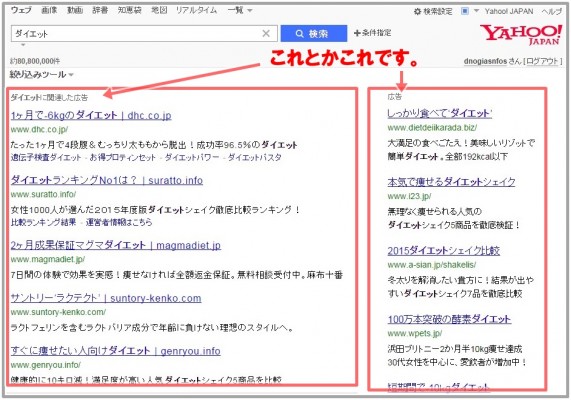Viewport: 571px width, 400px height.
Task: Open the sidebar ad しっかり食べて'ダイエット'
Action: (x=440, y=113)
